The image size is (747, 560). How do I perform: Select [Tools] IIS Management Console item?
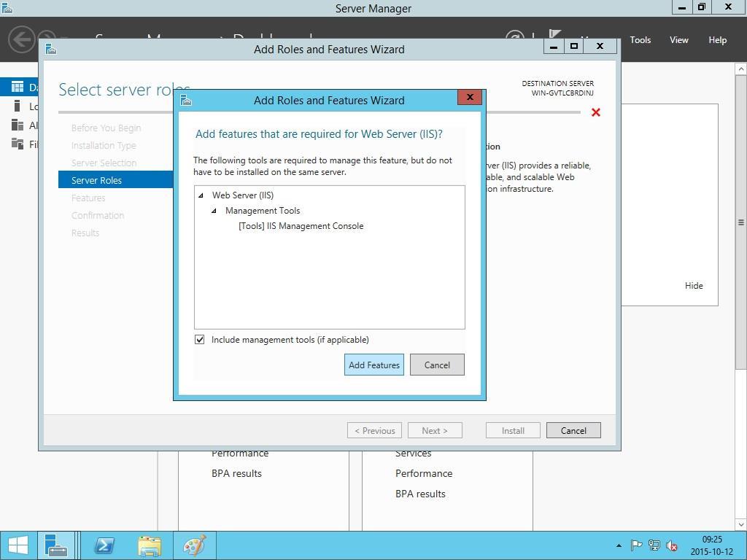click(301, 226)
